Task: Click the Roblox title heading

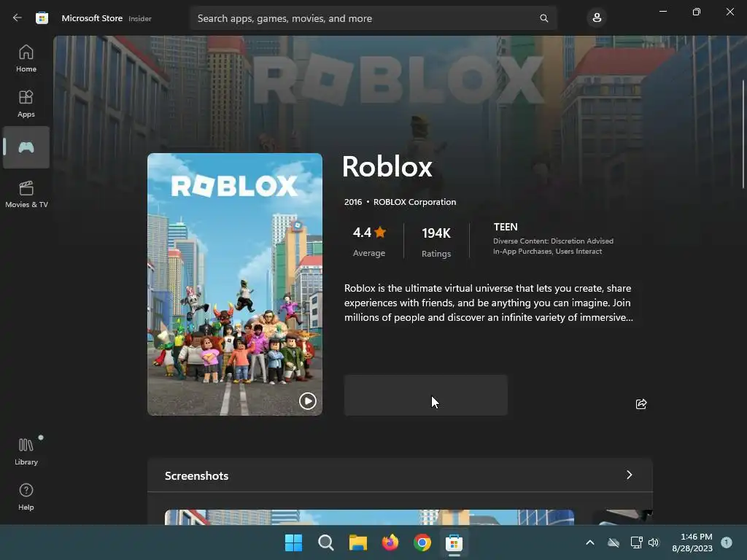Action: click(x=387, y=166)
